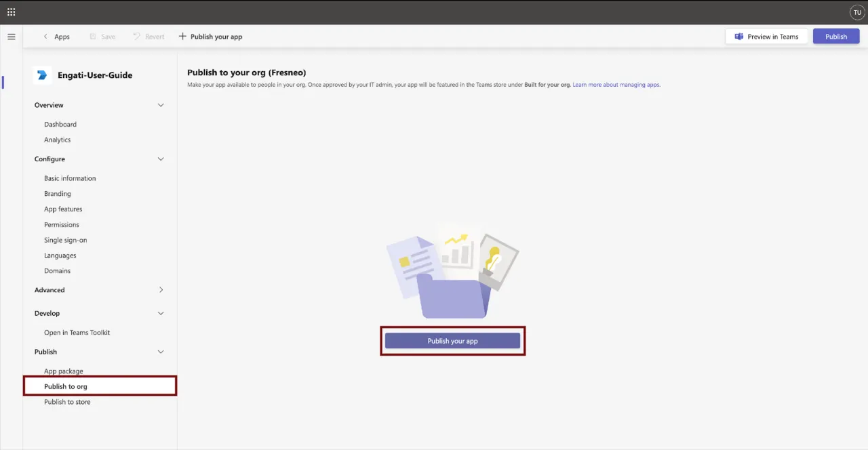Select Publish to store
Image resolution: width=868 pixels, height=450 pixels.
[x=67, y=402]
